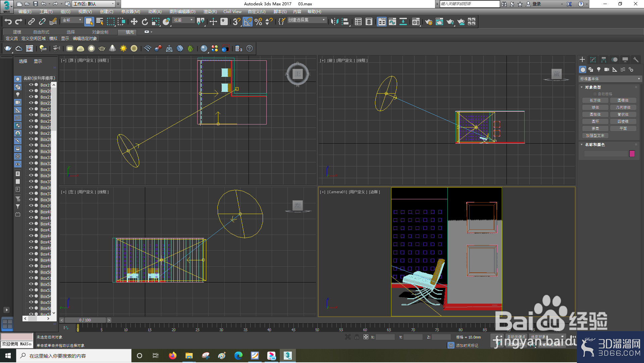This screenshot has height=363, width=644.
Task: Open the 视图 reference coordinate dropdown
Action: [183, 20]
